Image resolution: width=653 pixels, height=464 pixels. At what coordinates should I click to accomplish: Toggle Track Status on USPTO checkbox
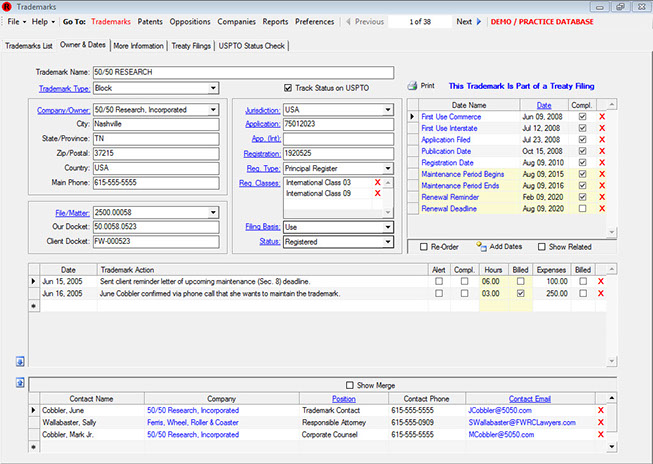coord(289,87)
